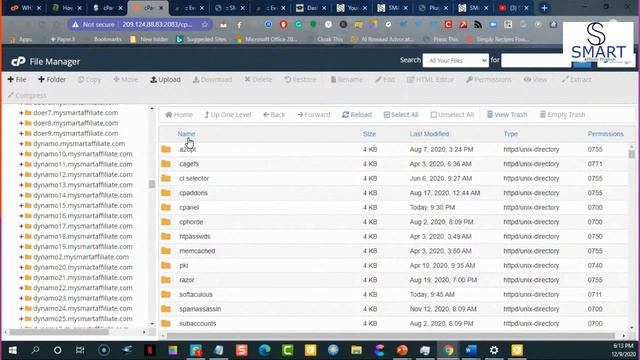The image size is (640, 360).
Task: Click the Edit toolbar button
Action: pyautogui.click(x=385, y=80)
